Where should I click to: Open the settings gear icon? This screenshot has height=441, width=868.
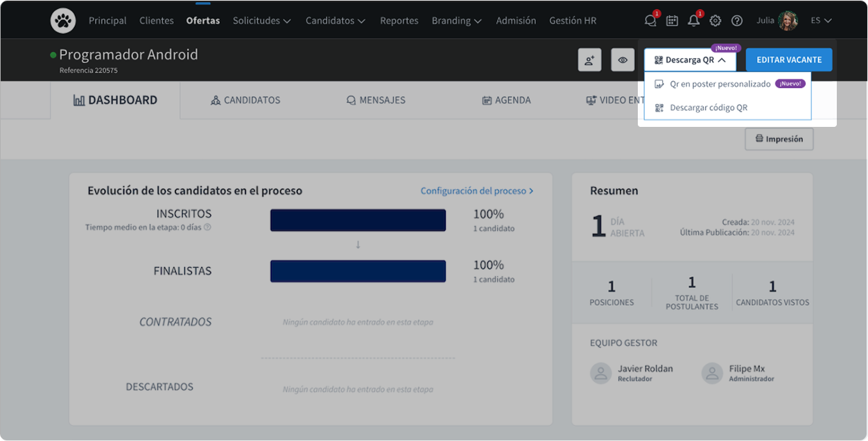pyautogui.click(x=715, y=21)
